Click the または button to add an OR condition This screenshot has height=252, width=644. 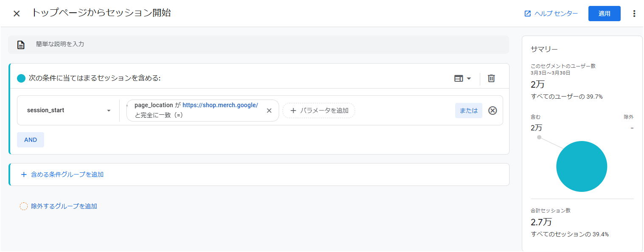pyautogui.click(x=468, y=111)
